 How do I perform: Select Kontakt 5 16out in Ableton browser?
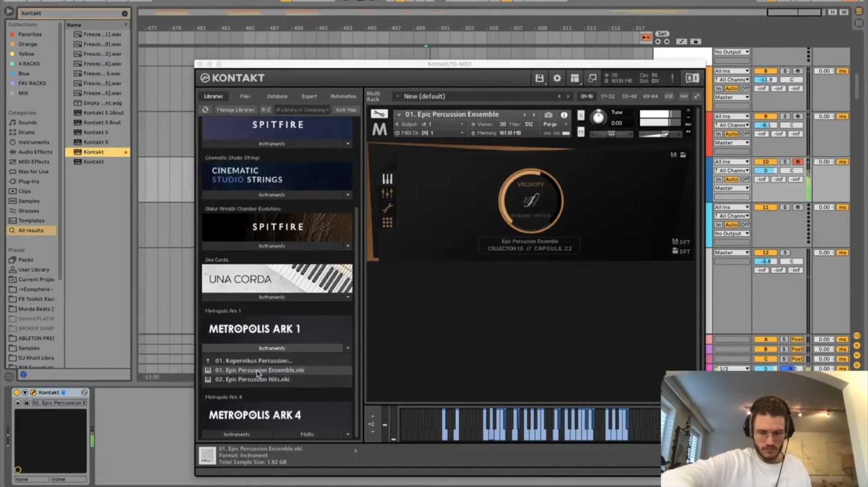pos(104,113)
